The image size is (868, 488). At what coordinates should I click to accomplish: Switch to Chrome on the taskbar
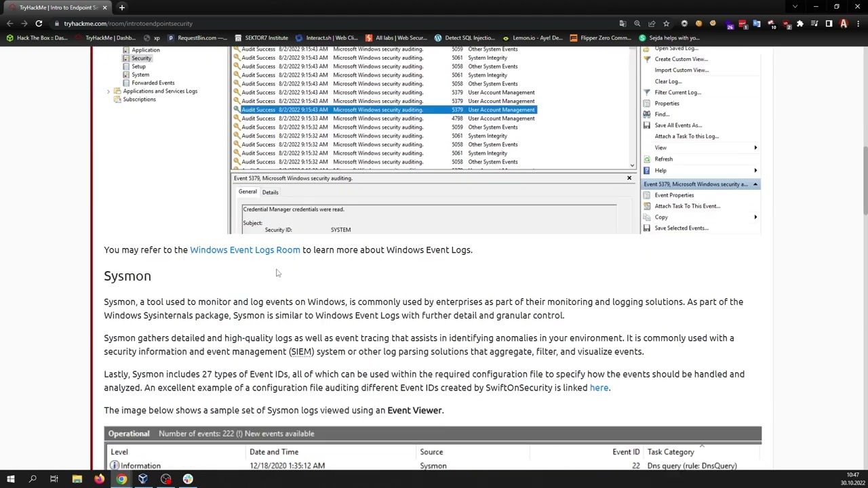[121, 479]
